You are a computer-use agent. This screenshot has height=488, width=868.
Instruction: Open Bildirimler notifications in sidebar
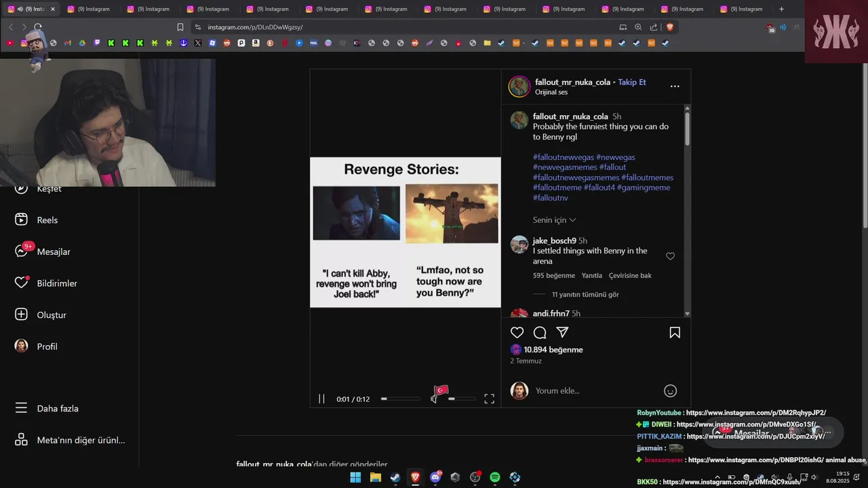46,283
